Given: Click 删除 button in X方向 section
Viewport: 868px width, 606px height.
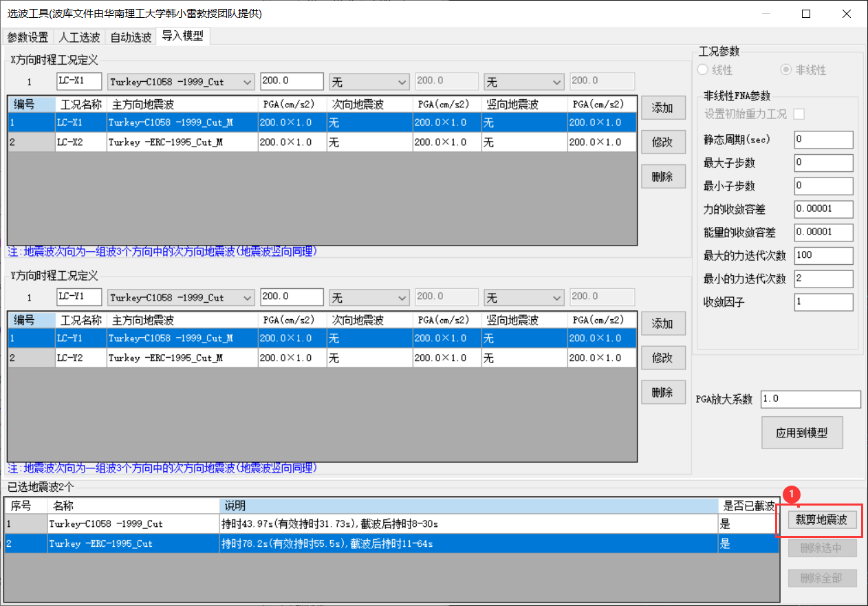Looking at the screenshot, I should 662,177.
